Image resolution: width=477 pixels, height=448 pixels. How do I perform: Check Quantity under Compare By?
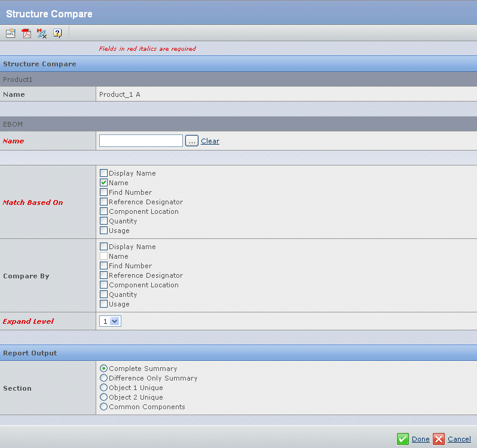(104, 294)
